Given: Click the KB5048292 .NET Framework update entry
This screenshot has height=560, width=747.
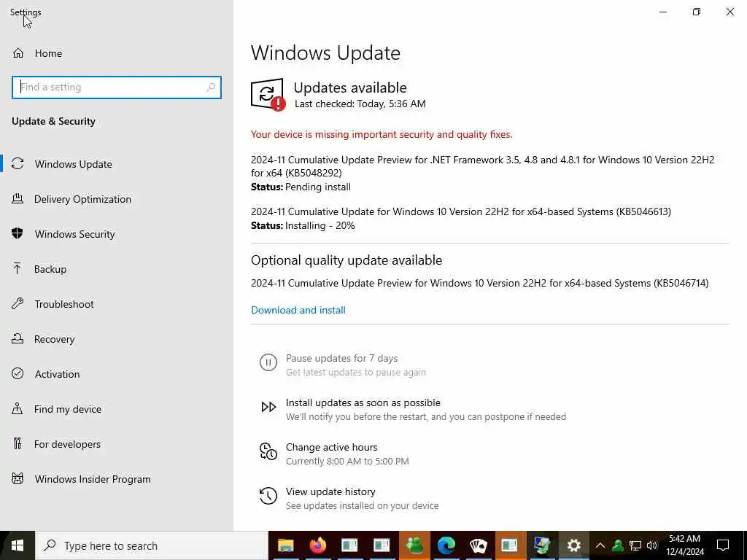Looking at the screenshot, I should click(483, 166).
